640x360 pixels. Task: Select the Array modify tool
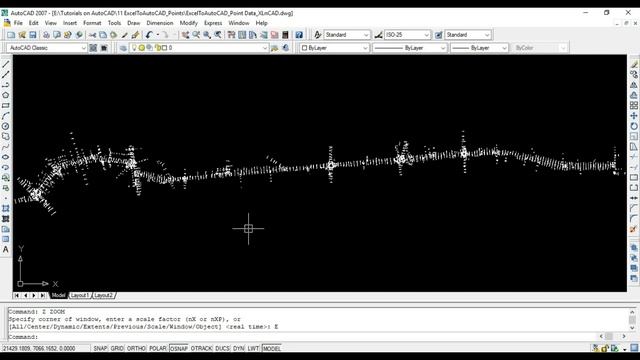tap(634, 106)
